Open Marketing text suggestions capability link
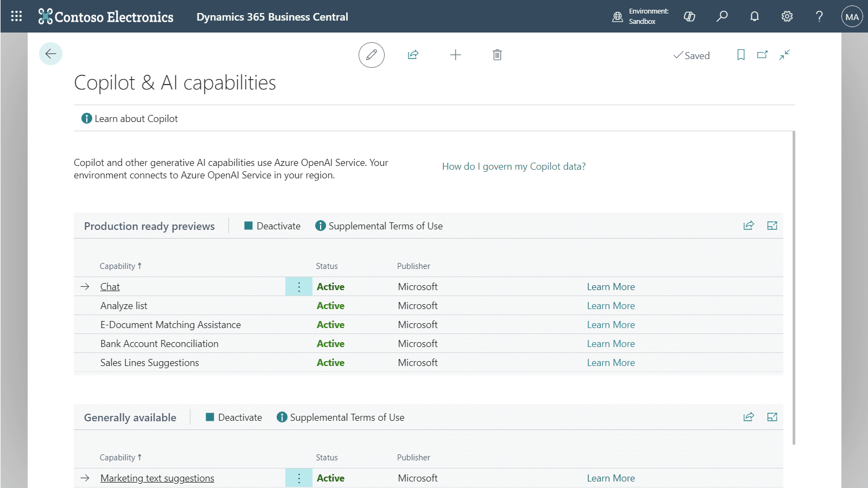Image resolution: width=868 pixels, height=488 pixels. (x=157, y=478)
